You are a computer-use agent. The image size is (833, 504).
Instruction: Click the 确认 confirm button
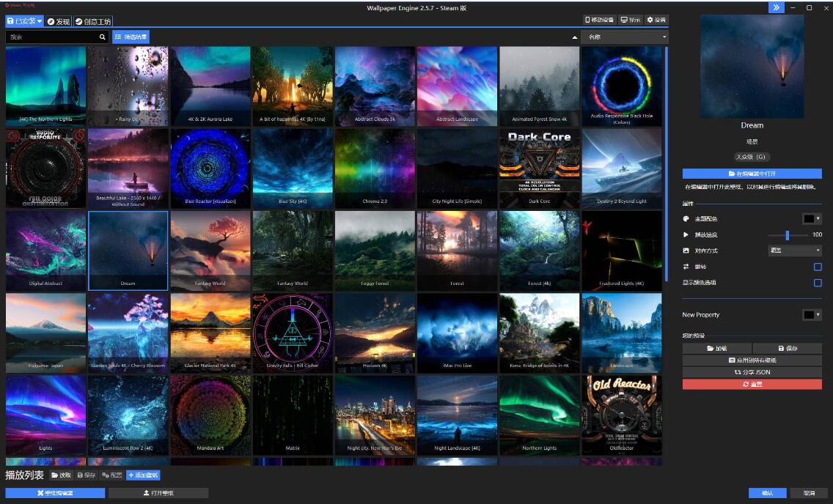click(x=768, y=493)
